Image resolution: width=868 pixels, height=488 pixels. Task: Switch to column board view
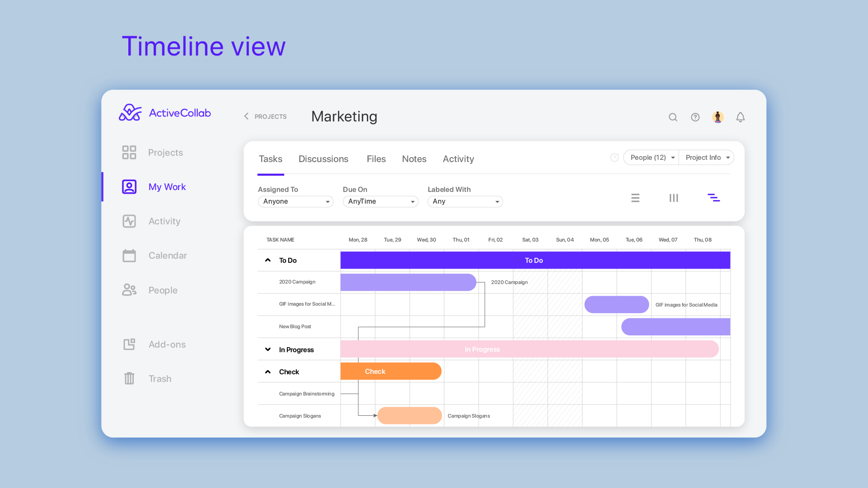(673, 198)
